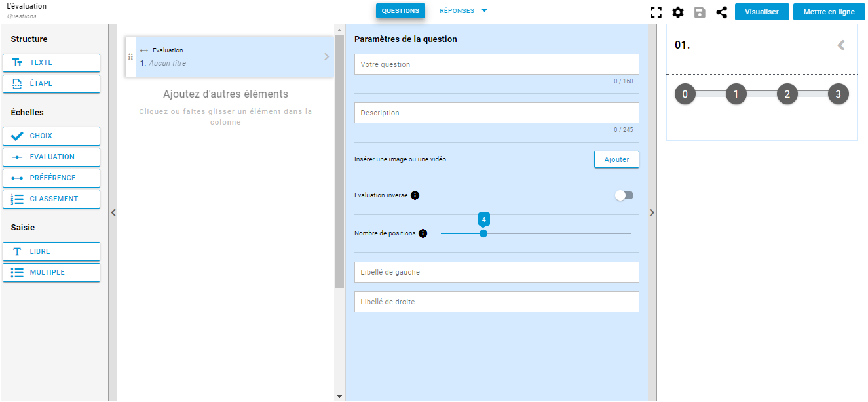
Task: Add a Classement scale element
Action: click(52, 199)
